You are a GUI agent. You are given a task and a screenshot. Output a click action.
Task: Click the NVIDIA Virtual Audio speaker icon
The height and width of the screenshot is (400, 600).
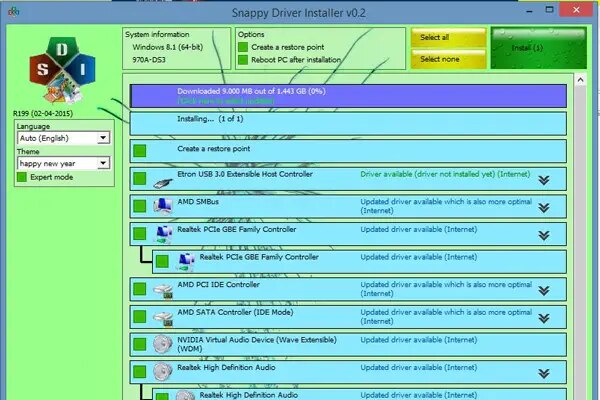(163, 344)
